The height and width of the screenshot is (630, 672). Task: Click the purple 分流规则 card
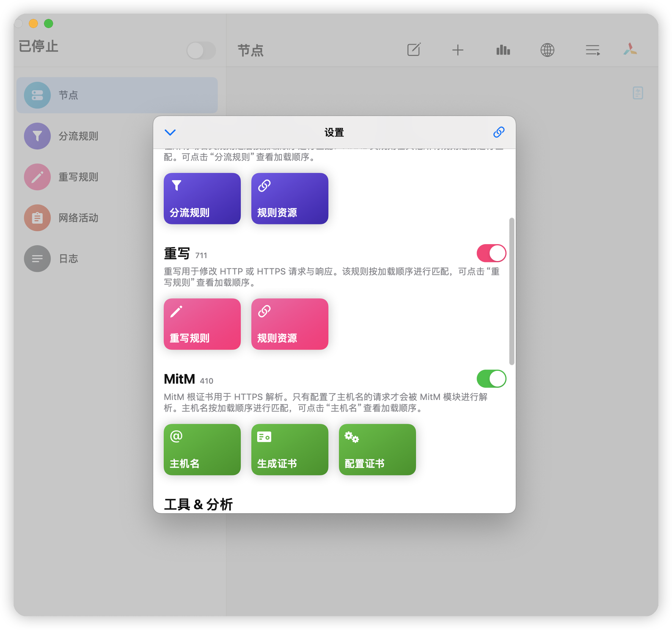point(202,199)
